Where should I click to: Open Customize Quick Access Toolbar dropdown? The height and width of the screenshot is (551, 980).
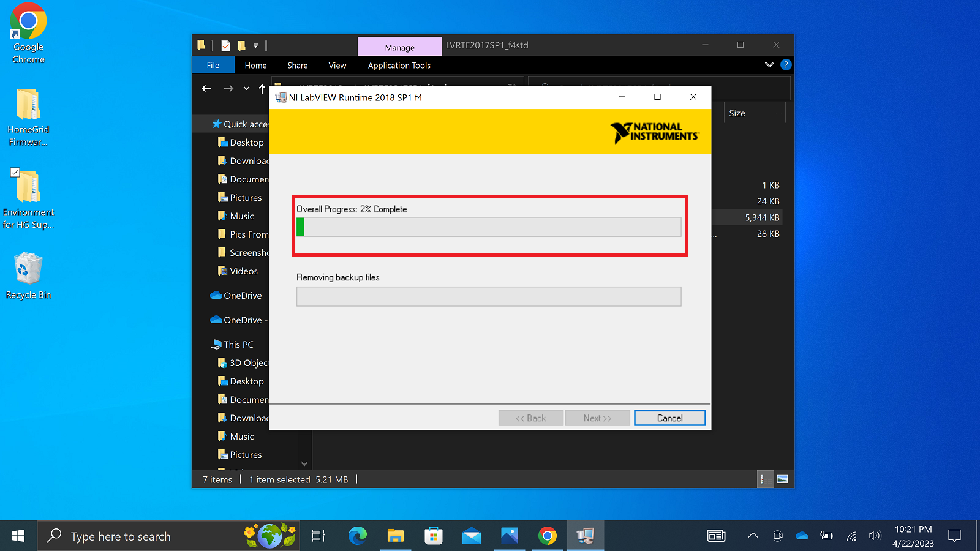click(256, 45)
